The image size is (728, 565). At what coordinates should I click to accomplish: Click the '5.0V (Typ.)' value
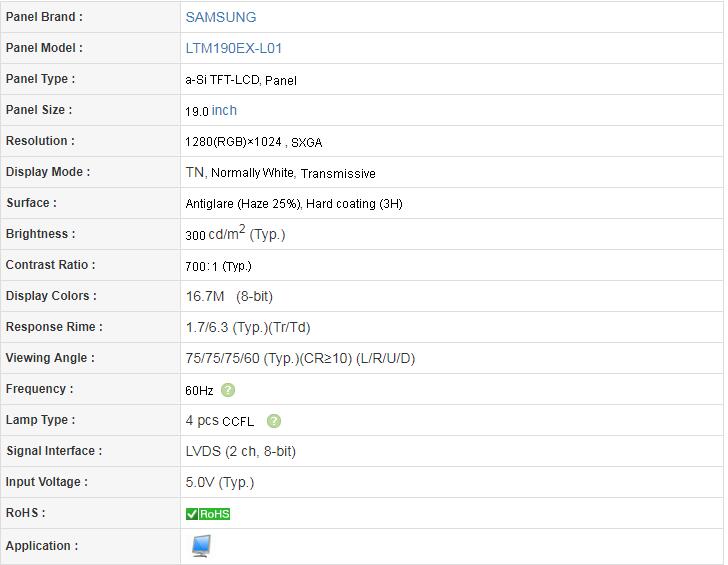[220, 482]
